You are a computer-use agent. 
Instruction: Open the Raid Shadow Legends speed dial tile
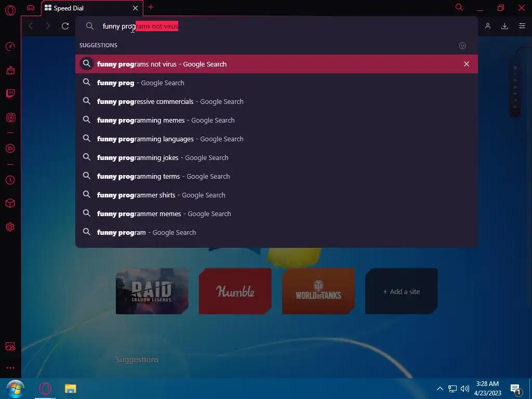click(x=152, y=291)
